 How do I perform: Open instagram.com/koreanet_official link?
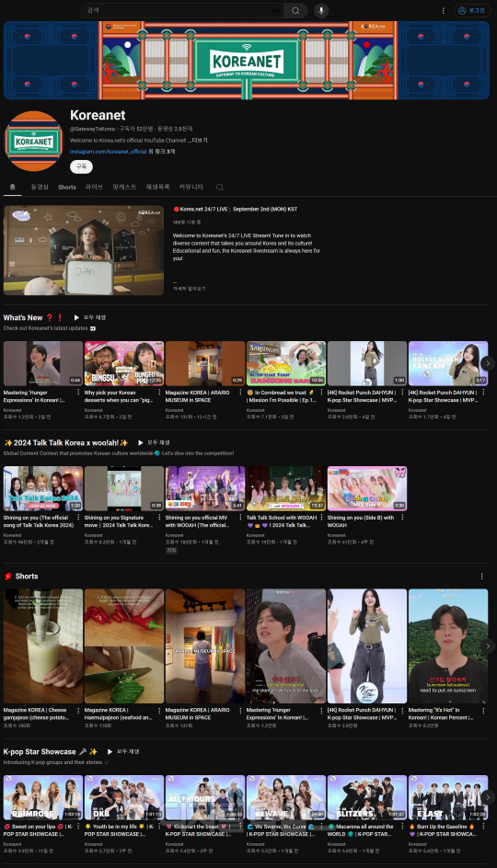pos(109,151)
